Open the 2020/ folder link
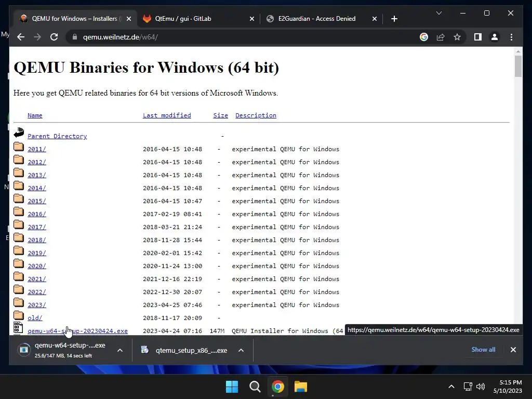The image size is (532, 399). pyautogui.click(x=37, y=266)
